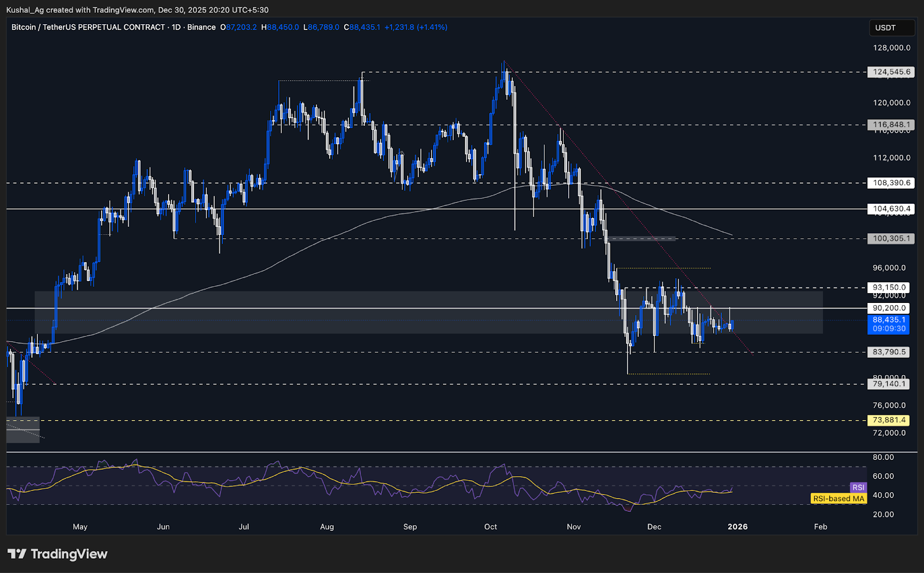This screenshot has height=573, width=924.
Task: Select the yellow RSI-based MA label
Action: [838, 499]
